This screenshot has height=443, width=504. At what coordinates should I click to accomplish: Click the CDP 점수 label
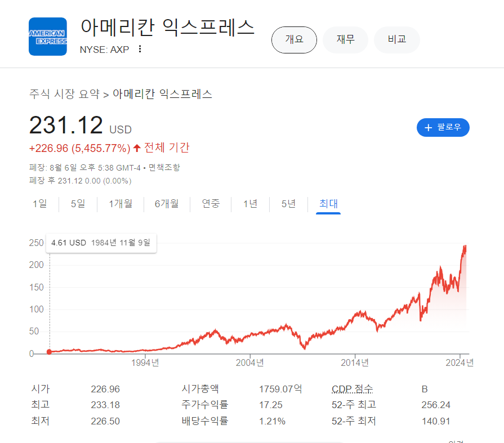tap(353, 389)
